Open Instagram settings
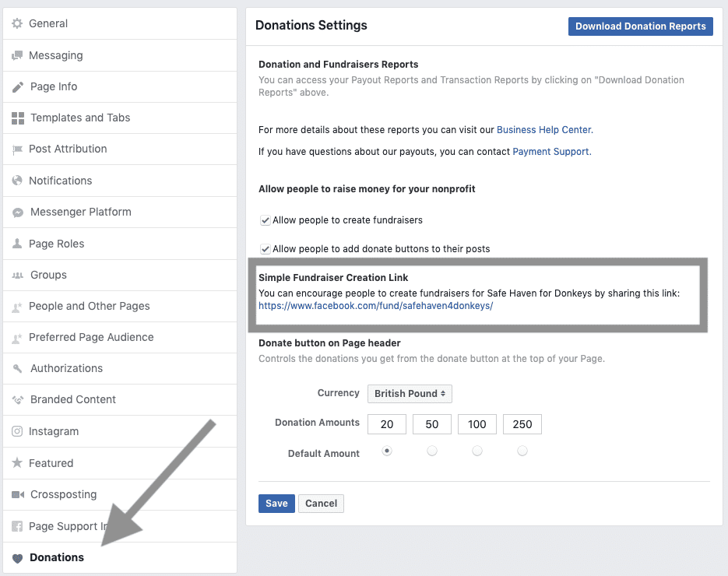This screenshot has width=728, height=576. pos(120,431)
